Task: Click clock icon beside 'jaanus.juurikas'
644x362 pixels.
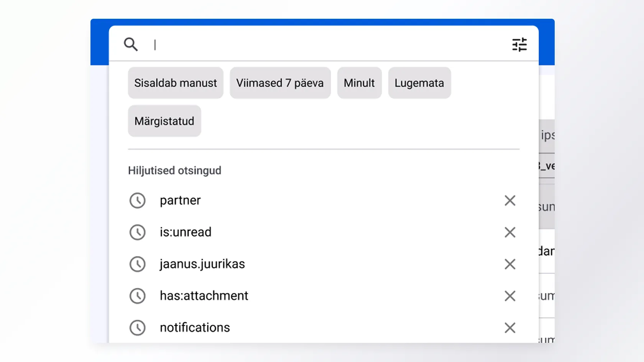Action: click(x=137, y=264)
